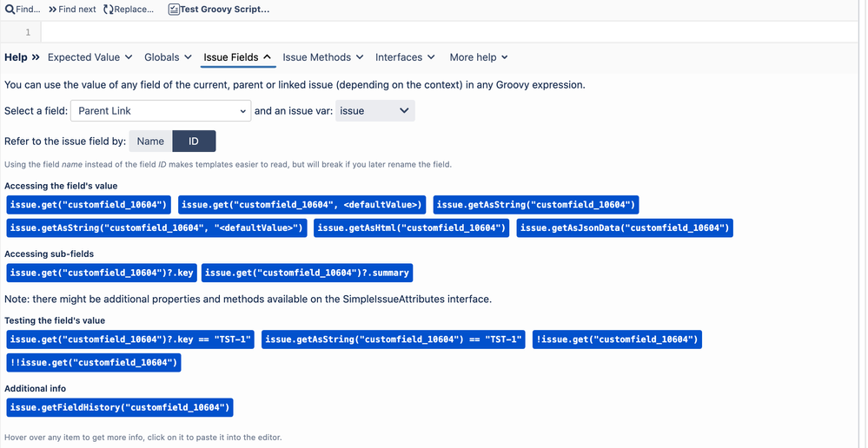Click the Find next button
The width and height of the screenshot is (868, 448).
click(72, 10)
